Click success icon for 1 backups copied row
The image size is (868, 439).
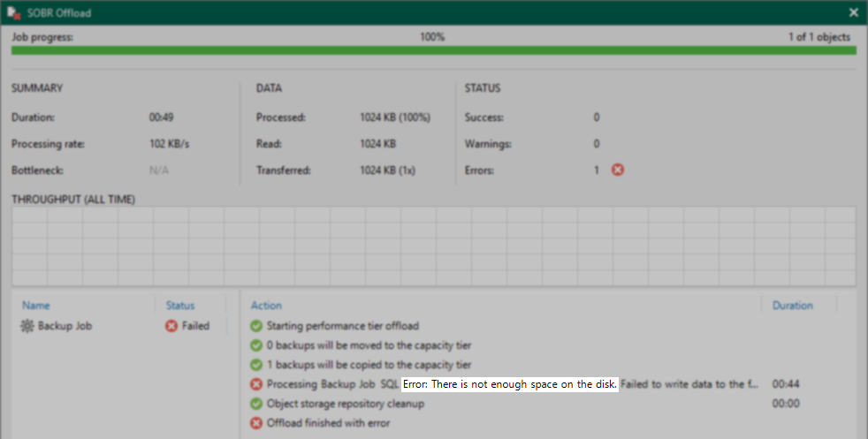click(x=255, y=365)
